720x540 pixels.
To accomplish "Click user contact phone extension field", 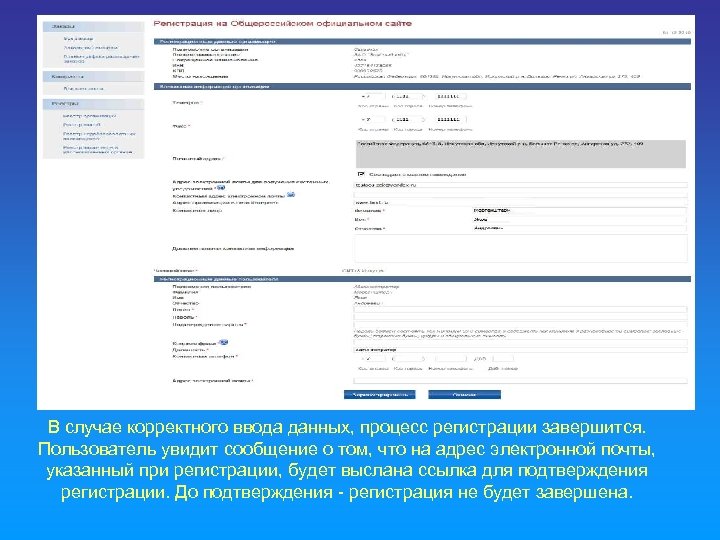I will (x=503, y=359).
